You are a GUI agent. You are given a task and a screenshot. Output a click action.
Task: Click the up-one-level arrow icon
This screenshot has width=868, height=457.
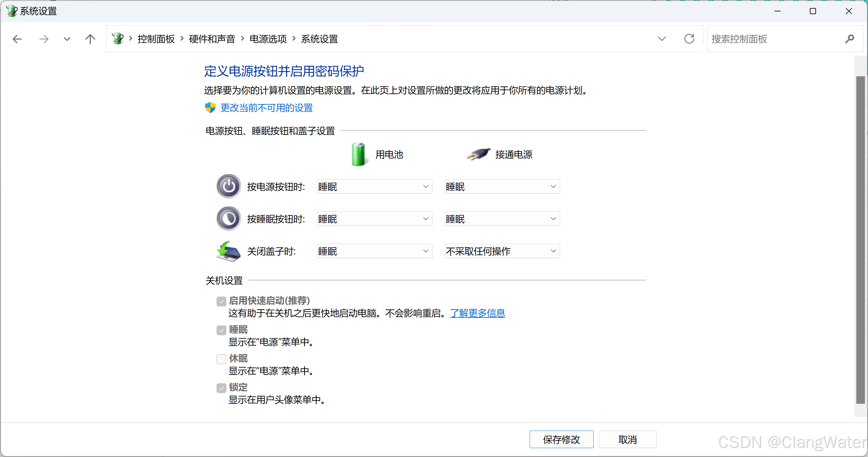[x=90, y=39]
